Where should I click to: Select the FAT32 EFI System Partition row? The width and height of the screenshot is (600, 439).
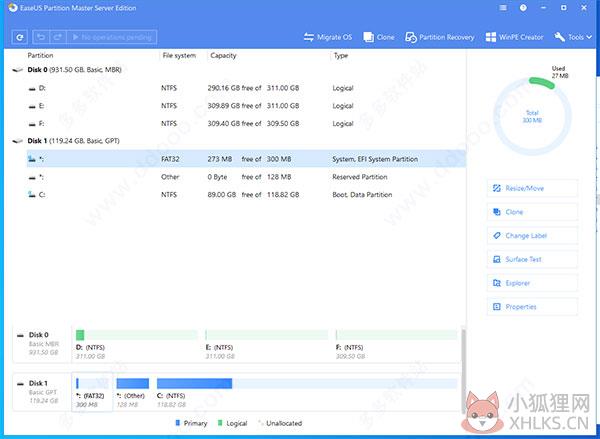tap(246, 159)
